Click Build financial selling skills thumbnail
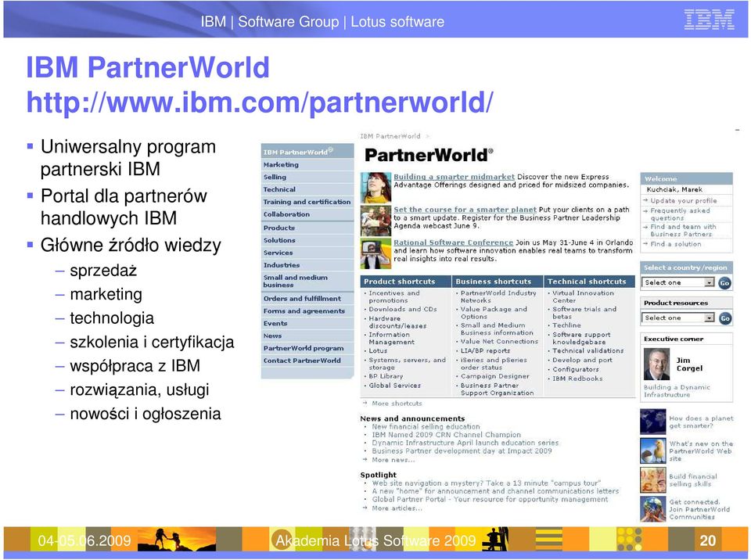 (x=652, y=480)
